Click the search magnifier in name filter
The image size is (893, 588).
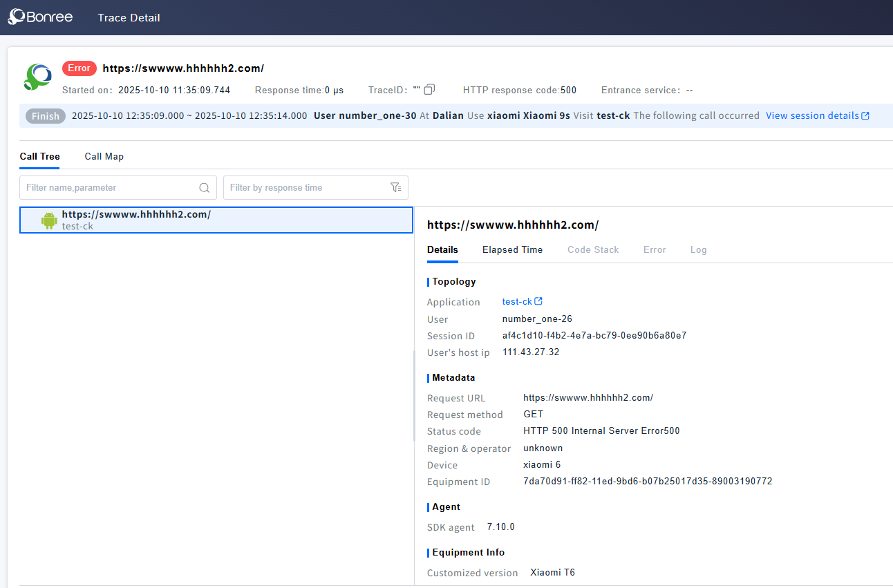[x=205, y=187]
